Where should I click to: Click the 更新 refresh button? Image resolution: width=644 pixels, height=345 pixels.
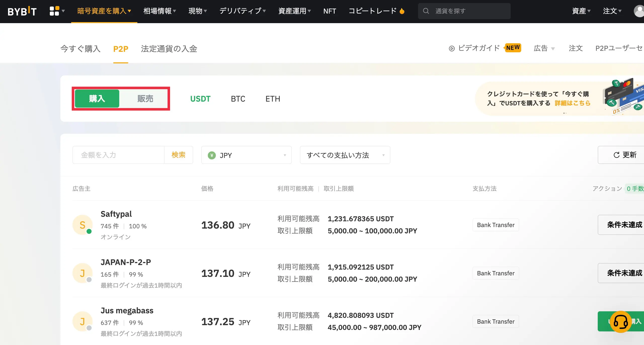pos(625,155)
